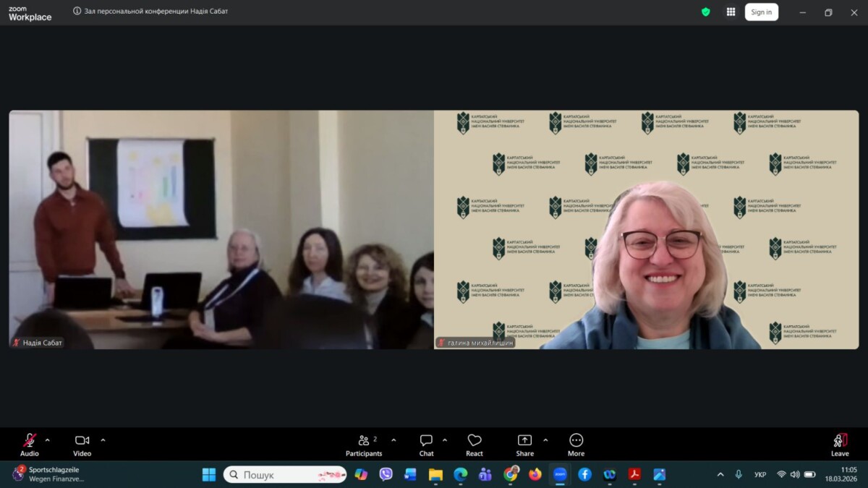
Task: Click the green encryption shield icon
Action: 706,12
